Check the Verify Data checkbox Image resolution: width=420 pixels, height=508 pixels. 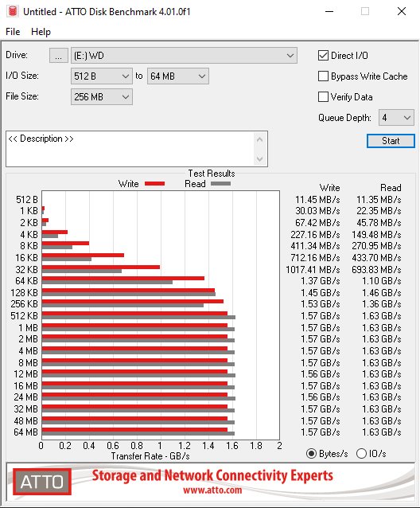(x=323, y=97)
